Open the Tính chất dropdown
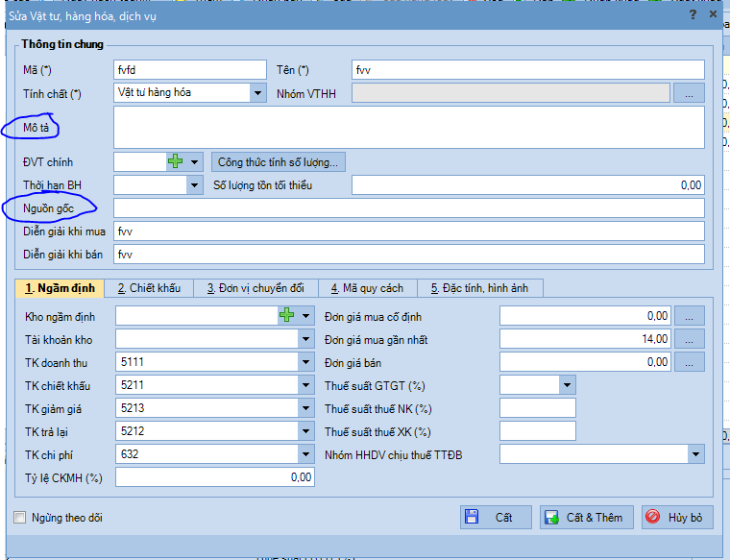This screenshot has width=730, height=560. 257,92
